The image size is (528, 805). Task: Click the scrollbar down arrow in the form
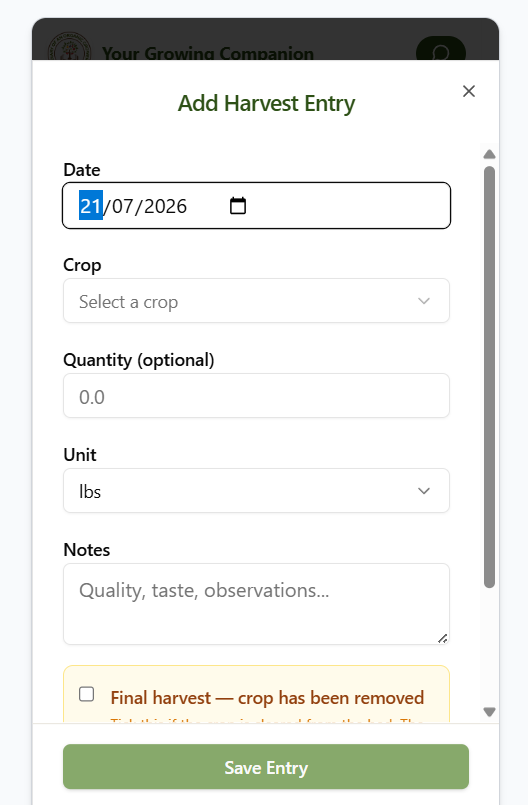[x=489, y=712]
